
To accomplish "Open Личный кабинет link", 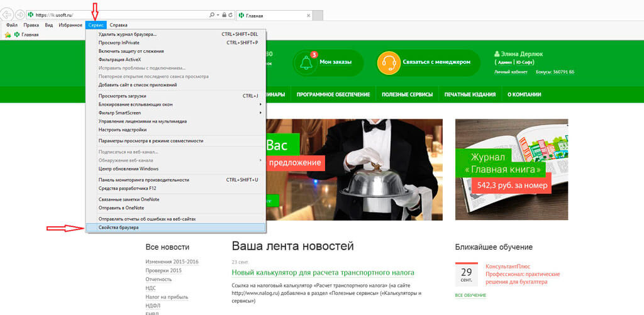I will (511, 72).
